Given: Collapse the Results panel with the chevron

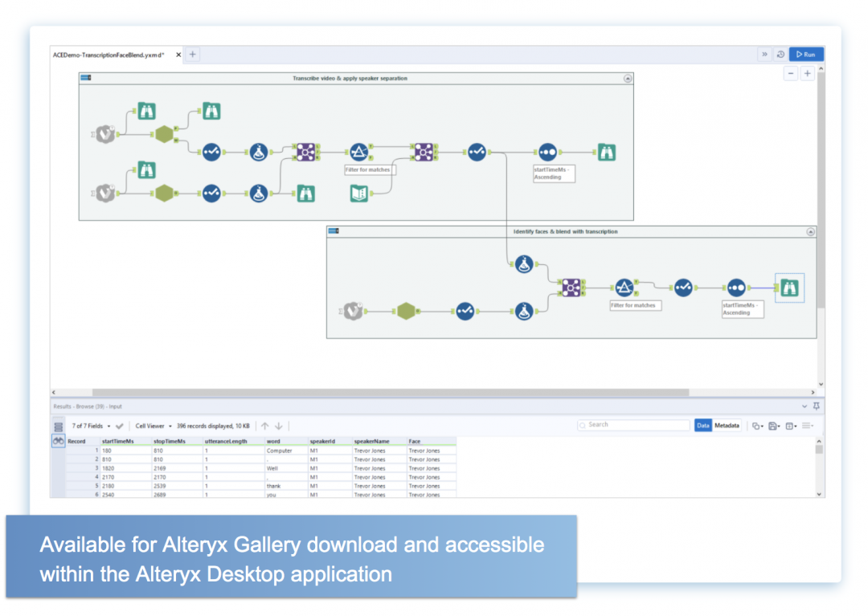Looking at the screenshot, I should (x=805, y=406).
